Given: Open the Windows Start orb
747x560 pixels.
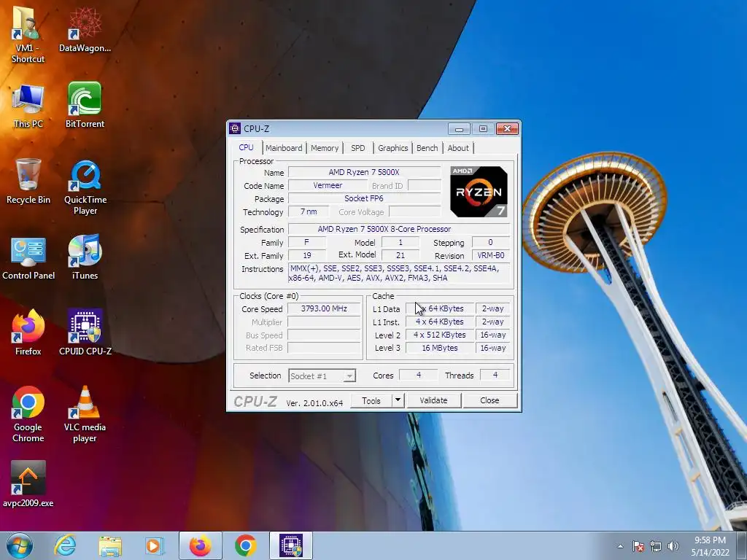Looking at the screenshot, I should click(20, 545).
